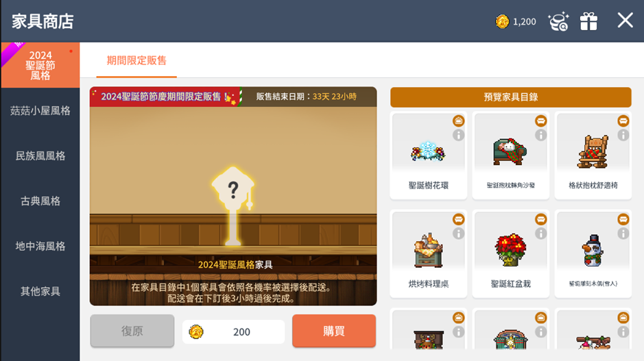Click the 預覽家具目錄 button
The image size is (644, 361).
(x=510, y=97)
